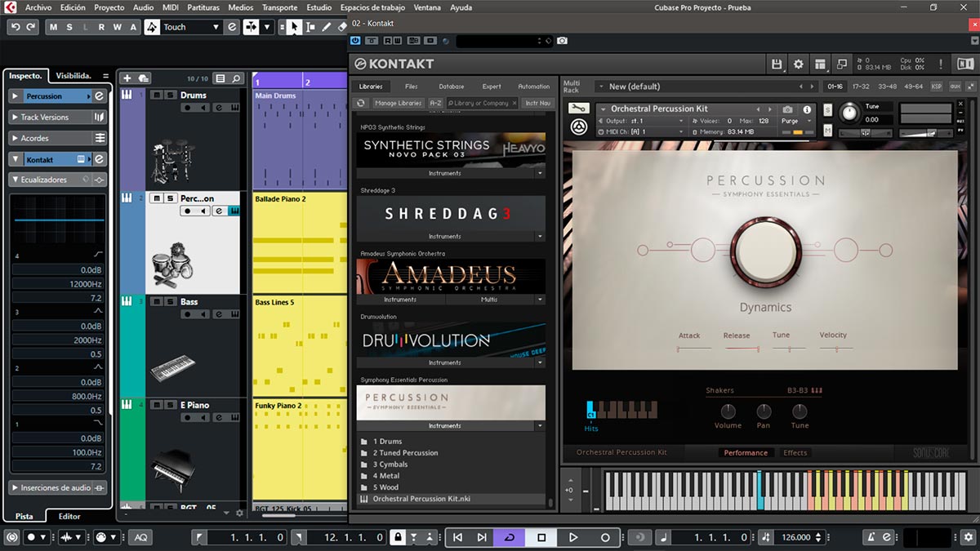Toggle AQ auto quantize button
This screenshot has width=980, height=551.
coord(140,537)
